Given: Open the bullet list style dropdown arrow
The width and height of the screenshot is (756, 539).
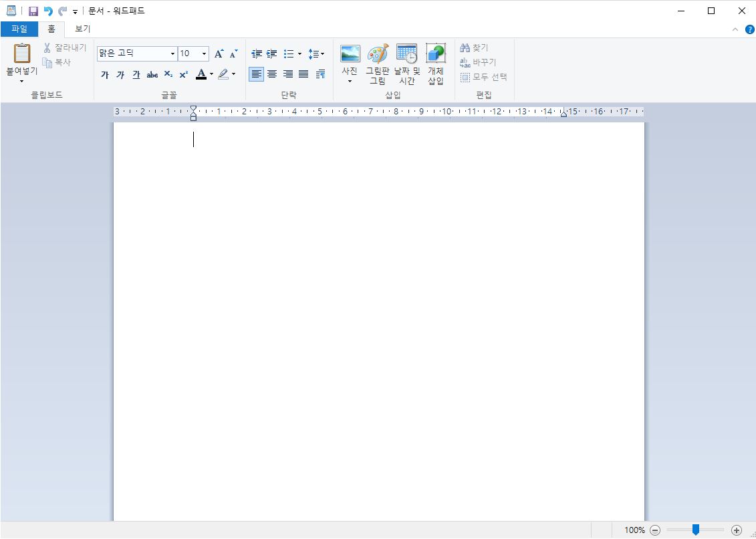Looking at the screenshot, I should point(299,53).
